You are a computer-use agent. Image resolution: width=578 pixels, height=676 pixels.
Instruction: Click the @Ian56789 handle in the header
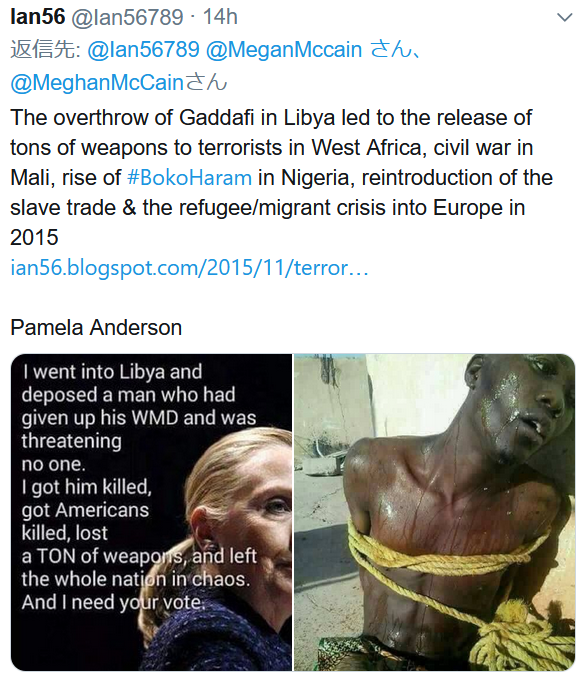127,17
